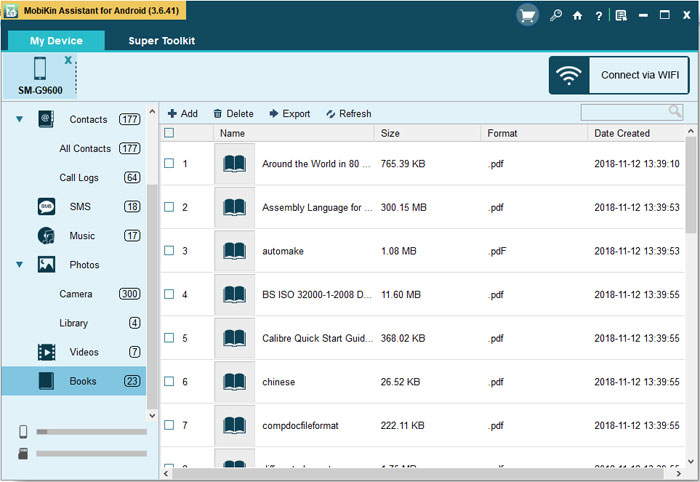The width and height of the screenshot is (700, 482).
Task: Click the Music note icon
Action: pos(46,236)
